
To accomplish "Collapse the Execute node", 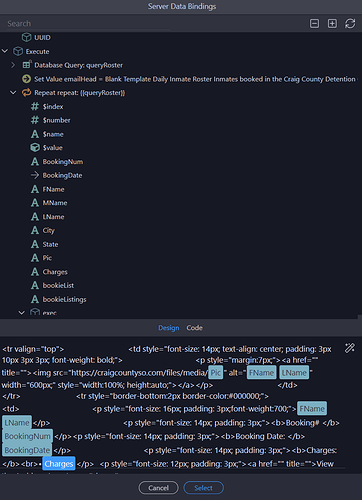I will pyautogui.click(x=5, y=51).
